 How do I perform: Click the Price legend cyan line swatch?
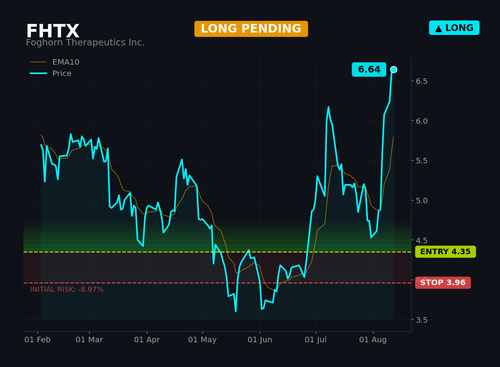tap(38, 73)
